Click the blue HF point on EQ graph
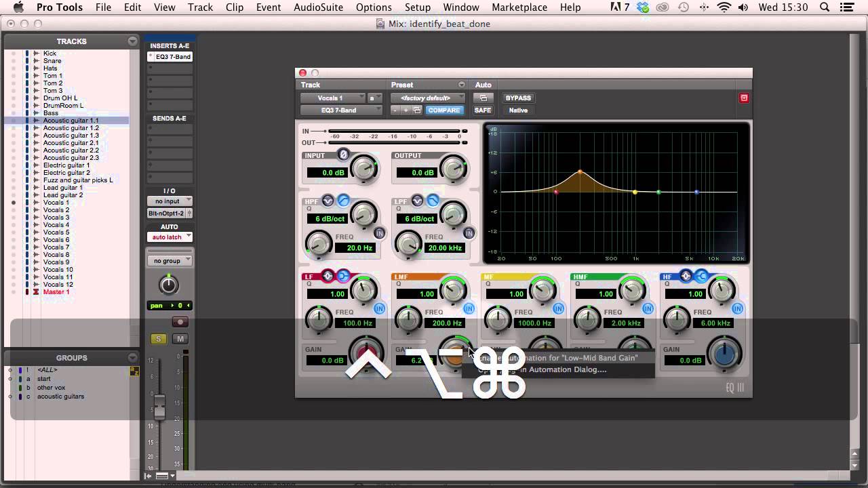 tap(696, 192)
